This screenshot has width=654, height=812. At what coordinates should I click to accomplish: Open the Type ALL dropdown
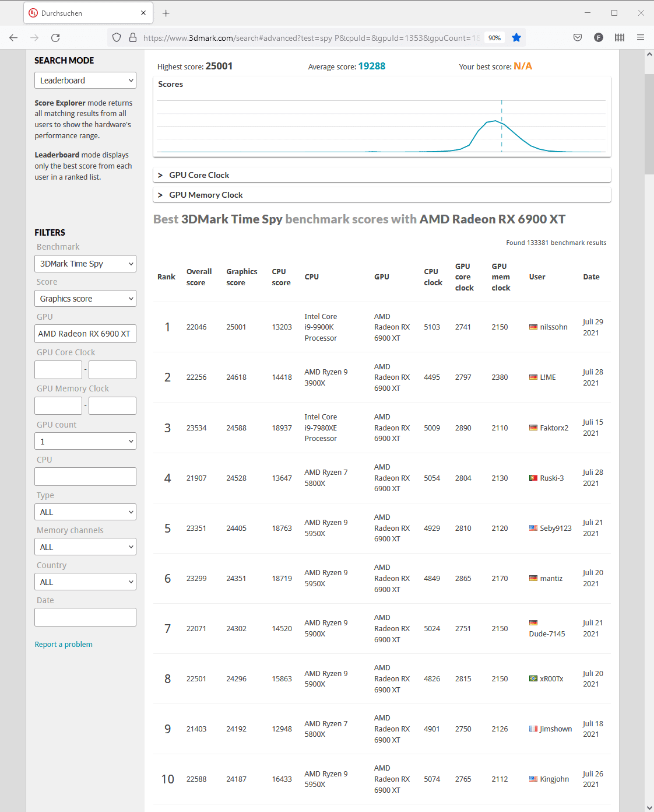click(85, 512)
